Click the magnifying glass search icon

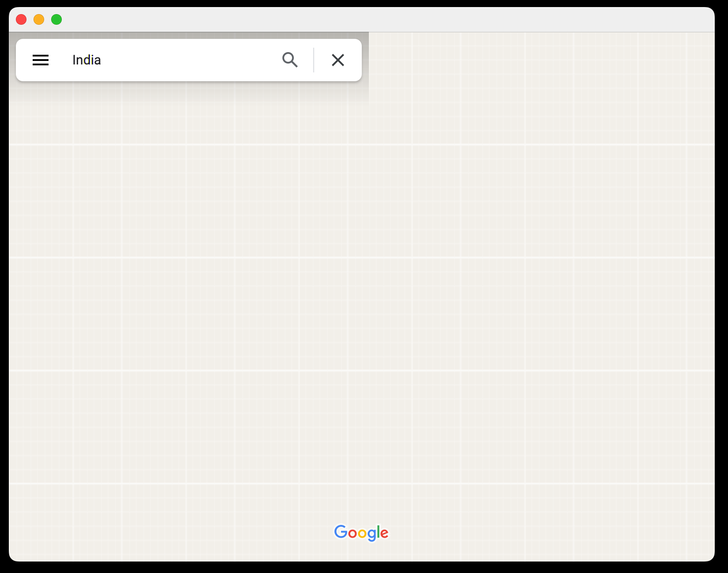click(x=290, y=60)
